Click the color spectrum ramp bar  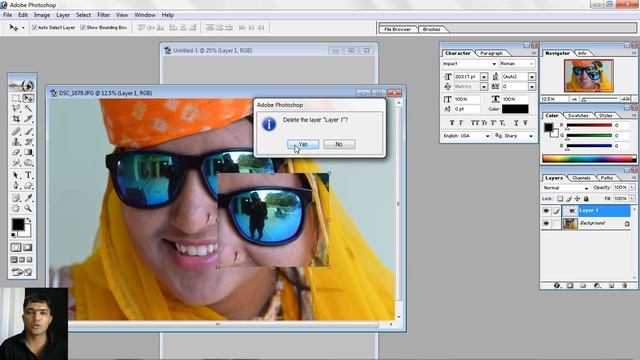tap(589, 158)
